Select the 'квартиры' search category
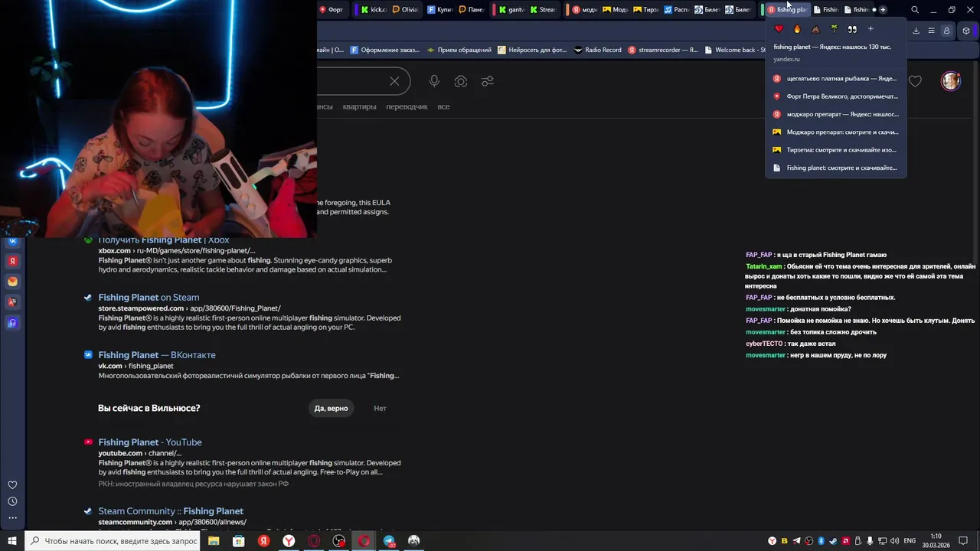 pos(359,106)
